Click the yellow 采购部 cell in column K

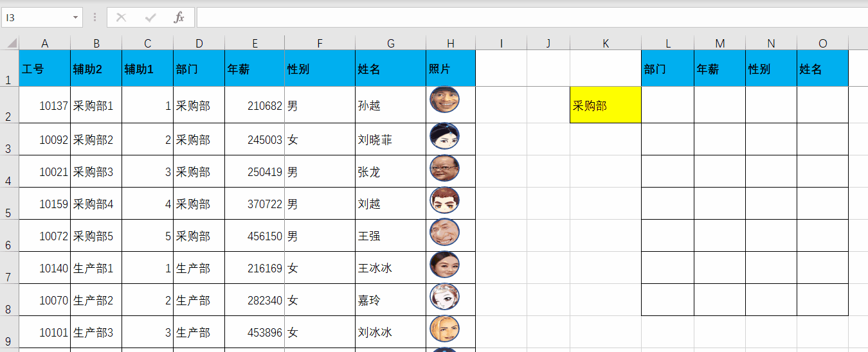(x=606, y=105)
